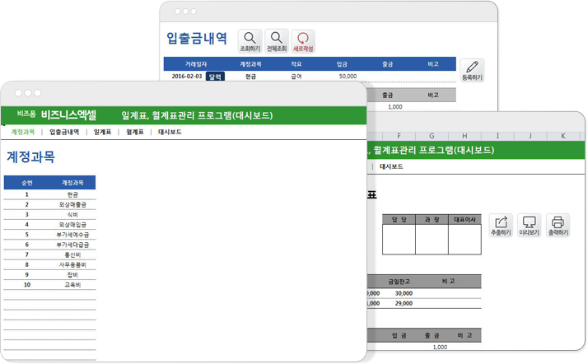The width and height of the screenshot is (588, 364).
Task: Go to the 일계표 tab
Action: click(x=102, y=132)
